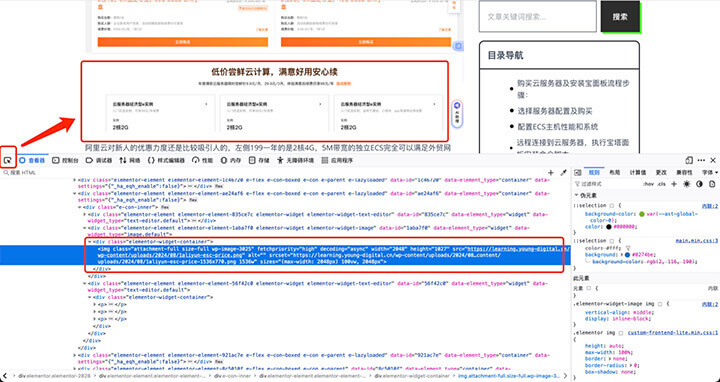The image size is (720, 382).
Task: Click the blue #0274be color swatch
Action: point(627,254)
